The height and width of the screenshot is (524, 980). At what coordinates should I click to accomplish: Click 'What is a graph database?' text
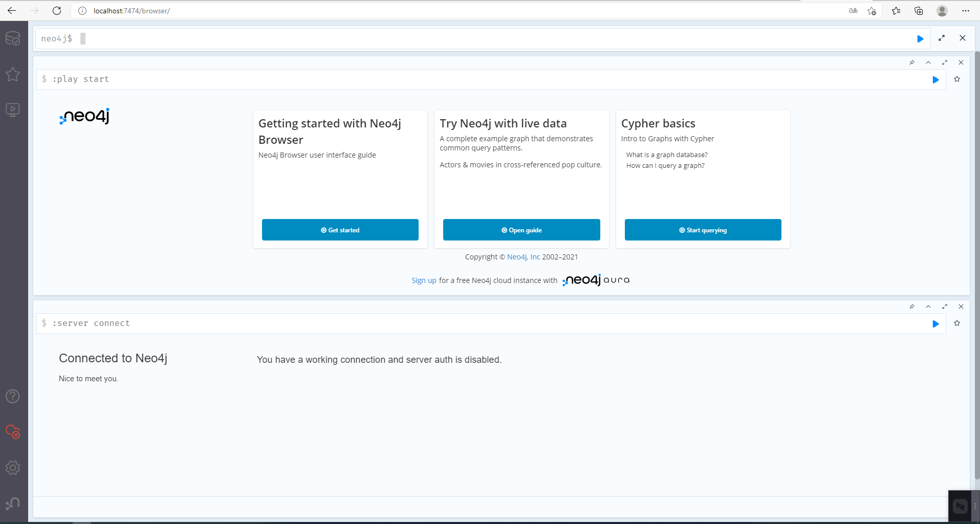tap(667, 155)
